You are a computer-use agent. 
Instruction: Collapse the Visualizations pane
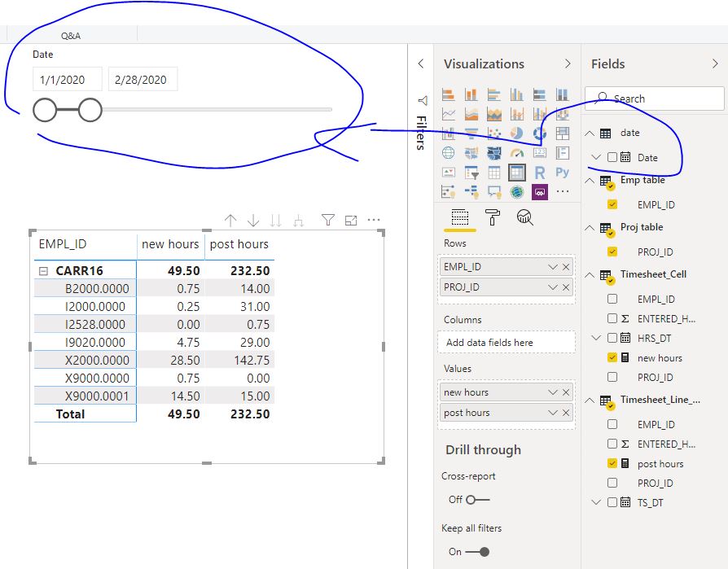pos(568,63)
